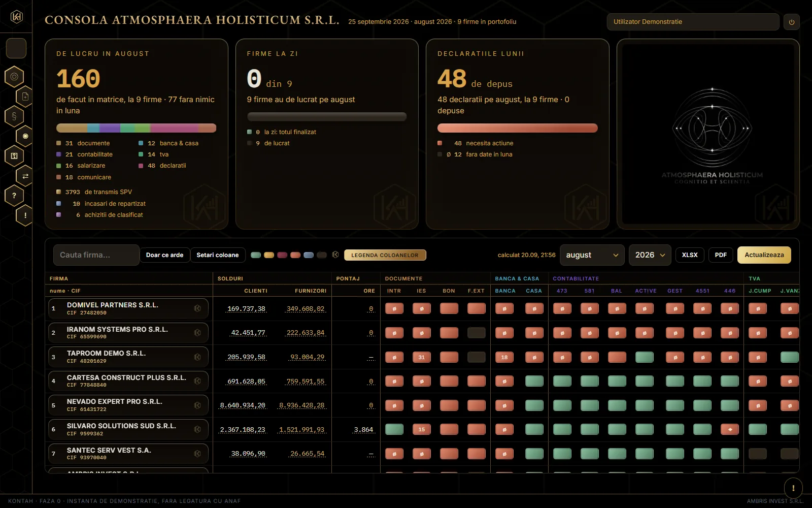Click the yellow legend color swatch
The height and width of the screenshot is (508, 812).
pos(269,255)
